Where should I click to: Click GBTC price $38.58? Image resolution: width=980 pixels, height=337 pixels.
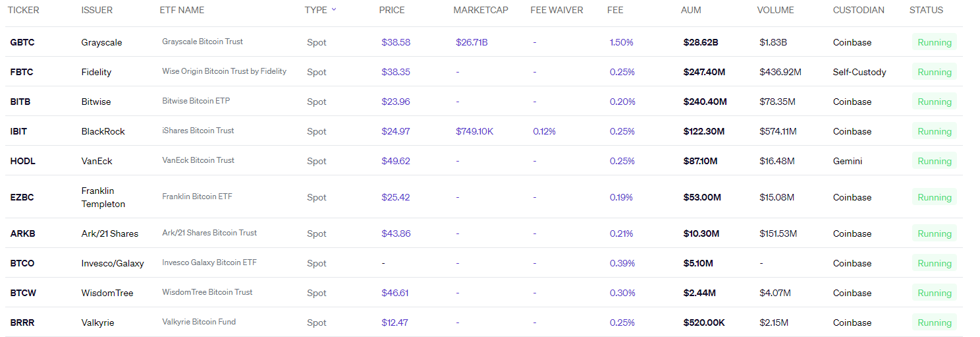396,42
